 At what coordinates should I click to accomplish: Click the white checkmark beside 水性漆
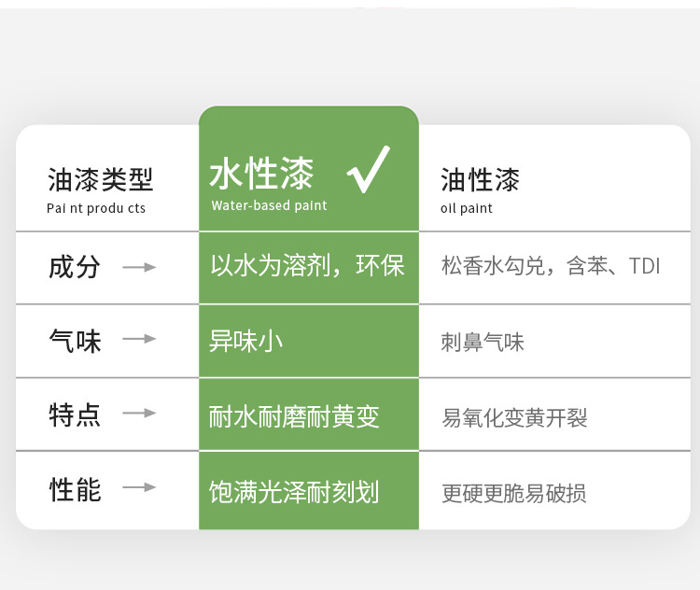tap(369, 170)
